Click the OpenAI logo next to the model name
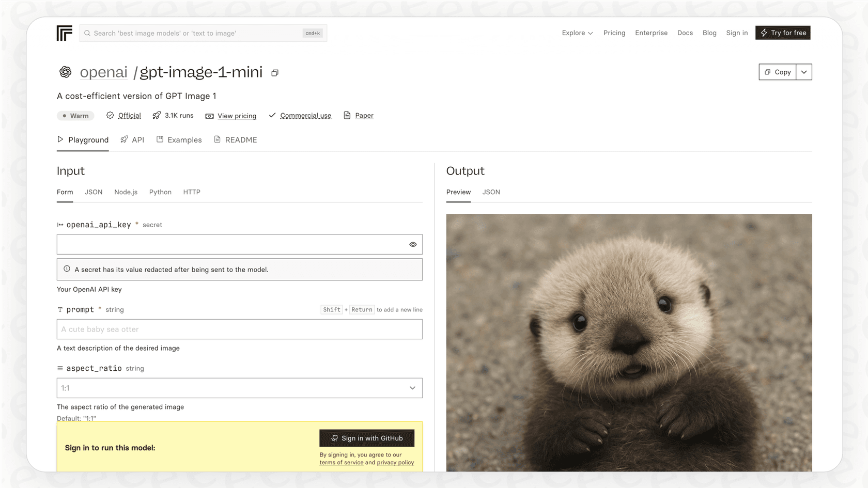 (x=65, y=72)
